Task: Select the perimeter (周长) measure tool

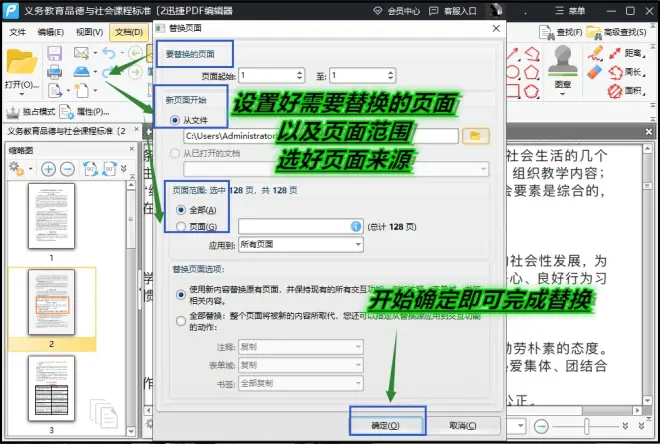Action: click(x=627, y=72)
